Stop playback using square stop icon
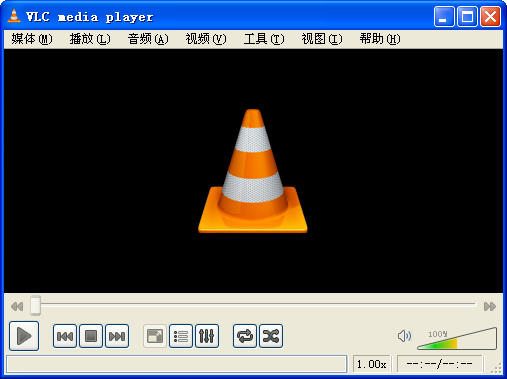 [91, 336]
